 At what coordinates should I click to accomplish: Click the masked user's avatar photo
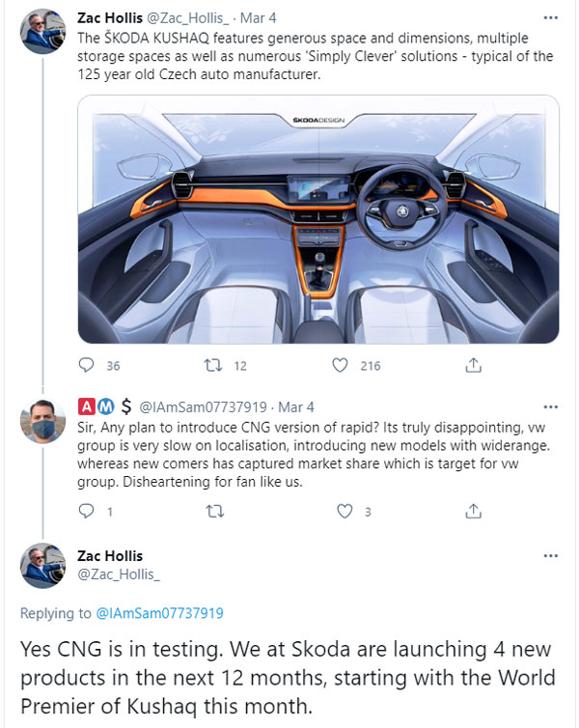point(43,419)
